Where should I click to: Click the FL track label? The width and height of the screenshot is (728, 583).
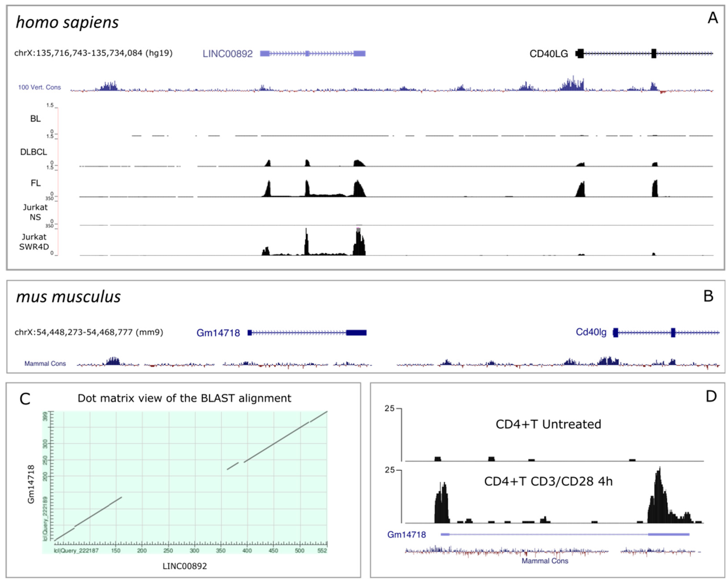point(36,183)
